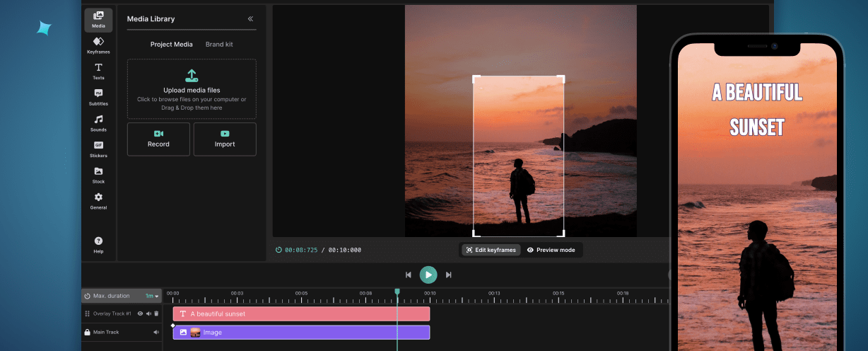Image resolution: width=868 pixels, height=351 pixels.
Task: Click the top-right keyframe crop handle
Action: click(x=561, y=79)
